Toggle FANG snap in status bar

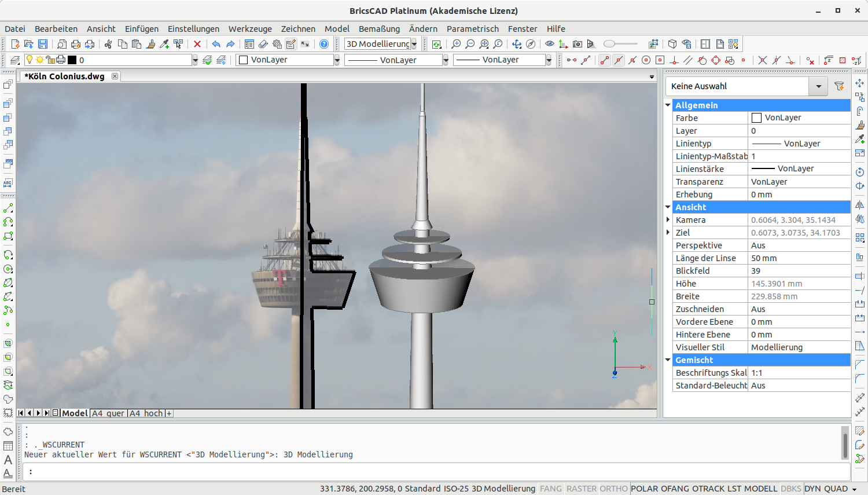[x=550, y=489]
